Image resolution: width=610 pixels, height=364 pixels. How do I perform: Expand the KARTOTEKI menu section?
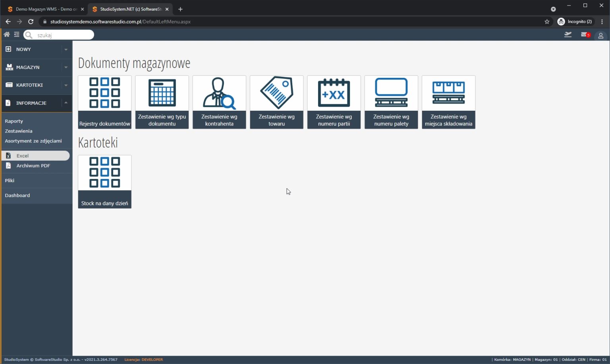coord(30,85)
